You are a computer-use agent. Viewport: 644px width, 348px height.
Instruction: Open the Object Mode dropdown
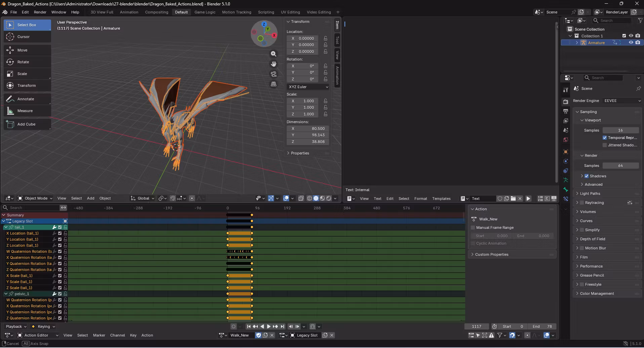point(35,198)
